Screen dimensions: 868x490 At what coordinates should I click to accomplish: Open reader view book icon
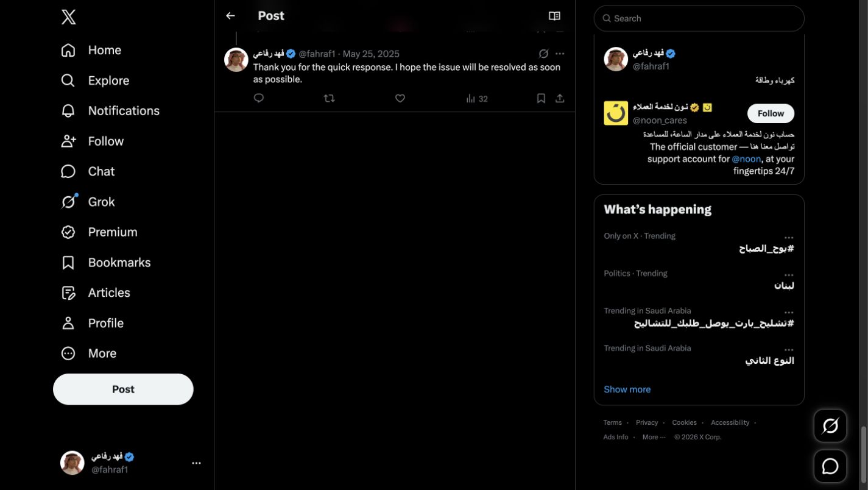coord(554,16)
